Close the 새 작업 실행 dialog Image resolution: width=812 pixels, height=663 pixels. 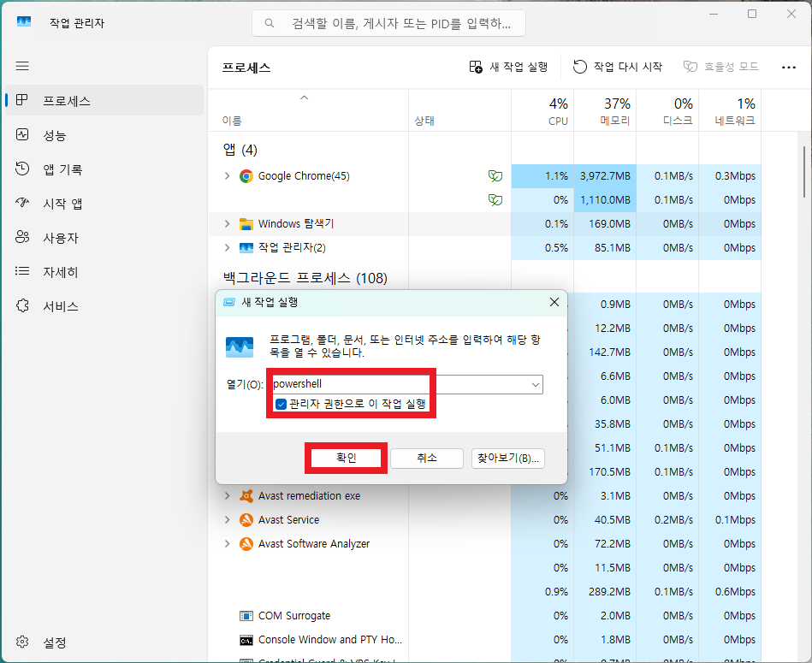(x=554, y=302)
